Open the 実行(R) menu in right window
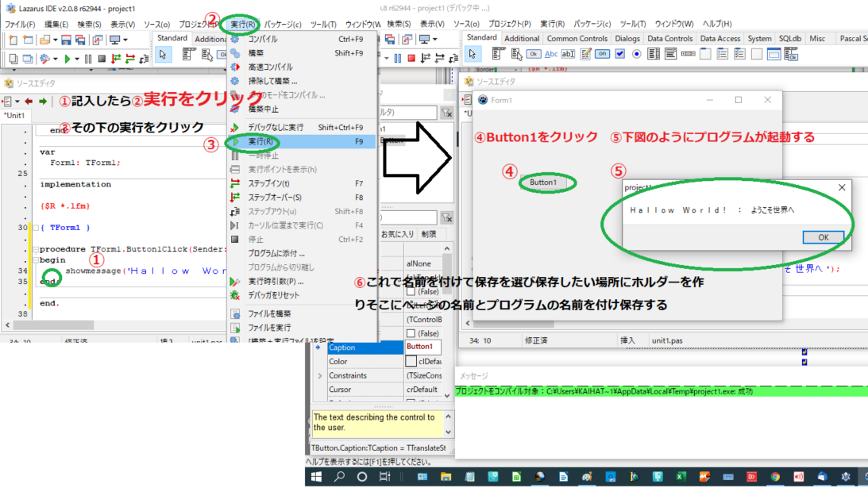Screen dimensions: 868x488 [552, 24]
